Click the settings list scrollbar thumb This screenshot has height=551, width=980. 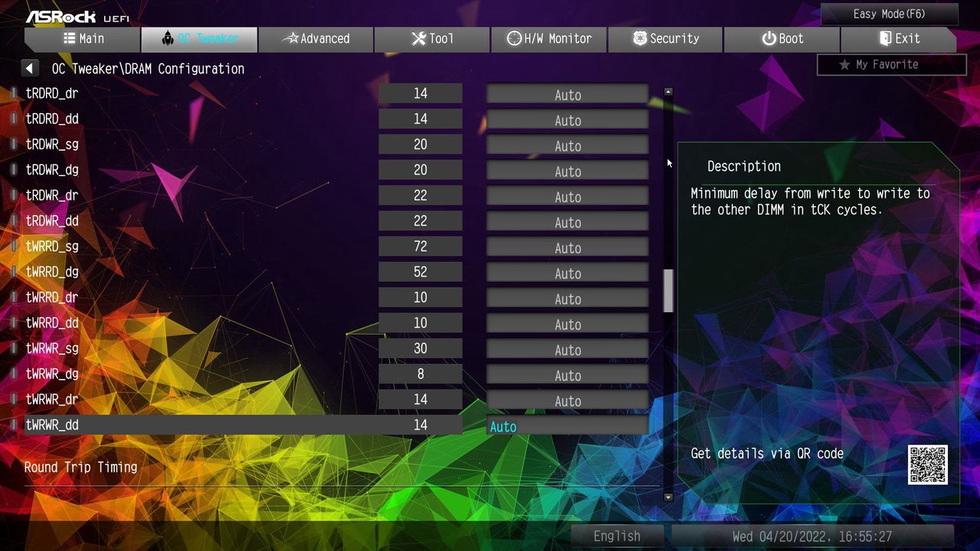(x=668, y=291)
